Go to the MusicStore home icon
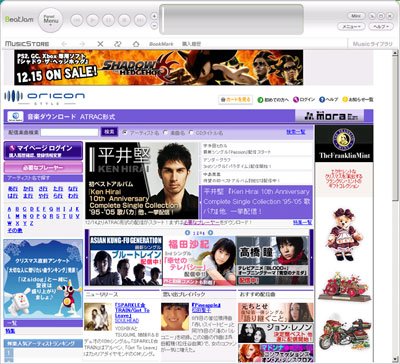The image size is (400, 364). [x=136, y=44]
